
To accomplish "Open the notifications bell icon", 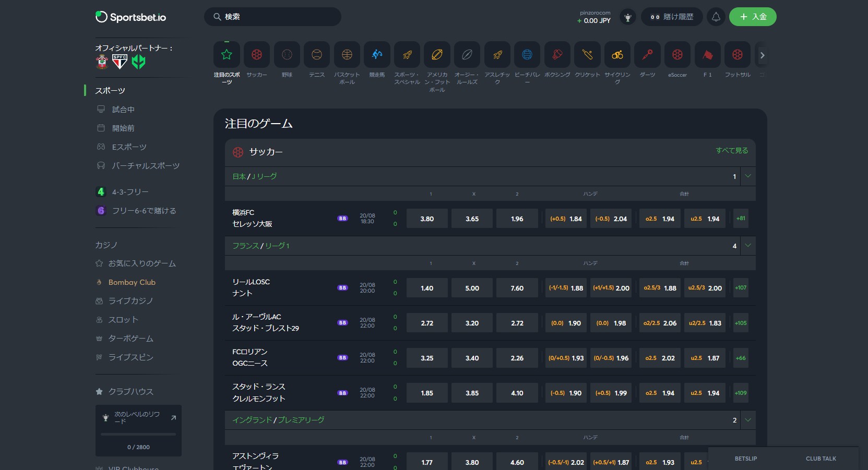I will coord(716,17).
